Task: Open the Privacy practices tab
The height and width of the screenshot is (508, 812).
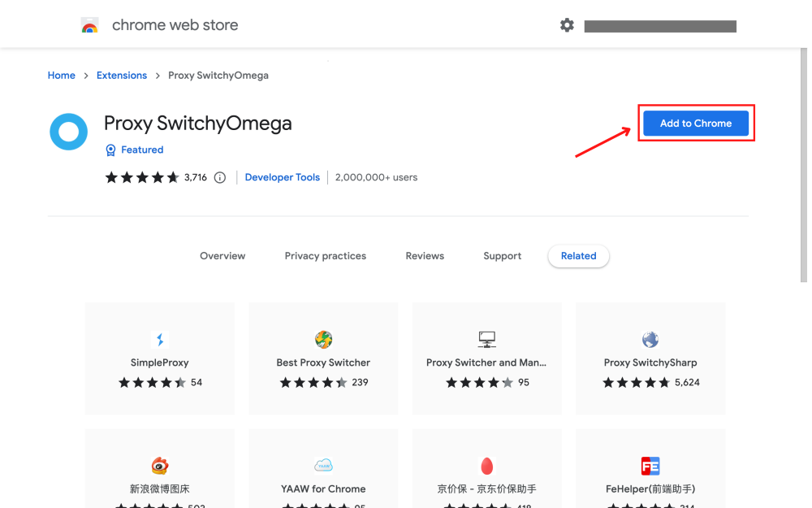Action: pos(325,255)
